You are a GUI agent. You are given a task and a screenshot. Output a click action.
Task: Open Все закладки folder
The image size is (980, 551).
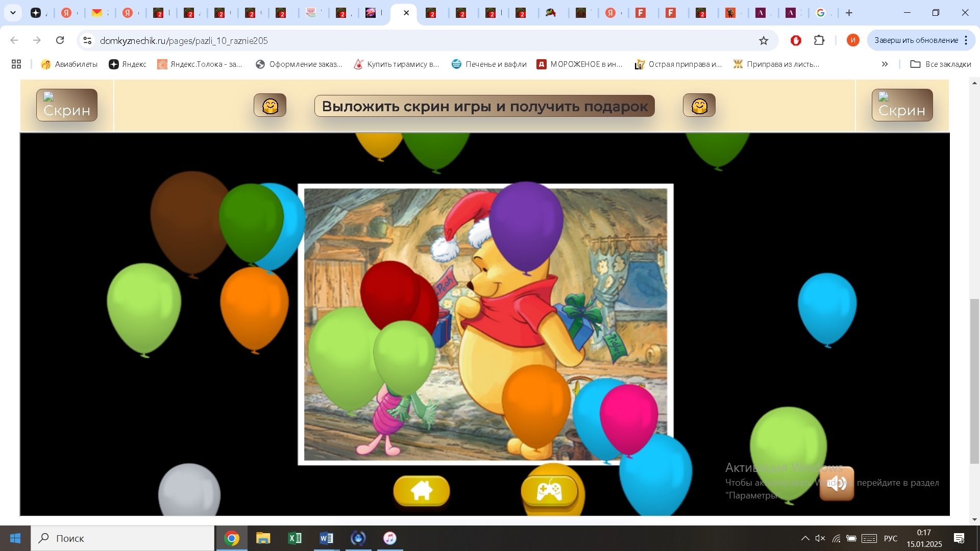click(x=941, y=64)
